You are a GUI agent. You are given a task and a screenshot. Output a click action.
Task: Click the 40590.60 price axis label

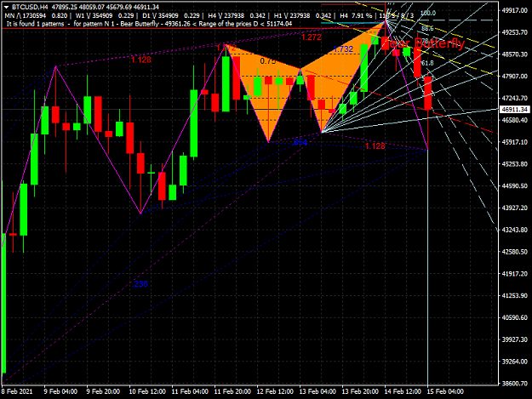515,317
